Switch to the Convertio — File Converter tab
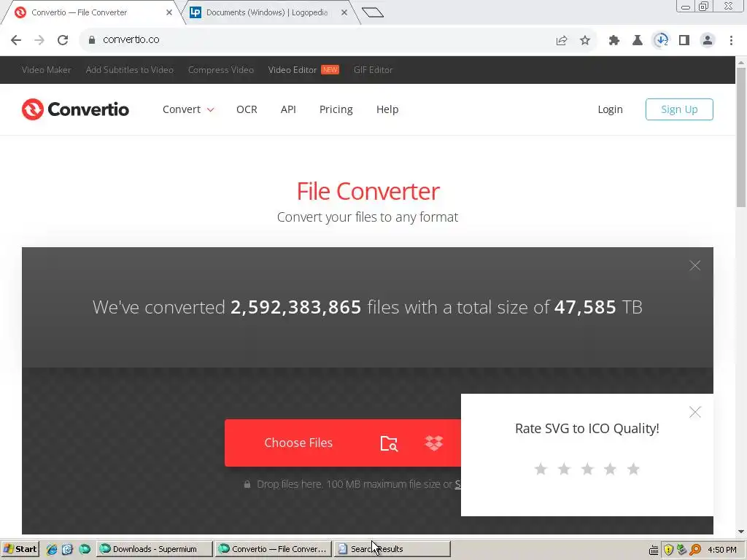 tap(90, 12)
